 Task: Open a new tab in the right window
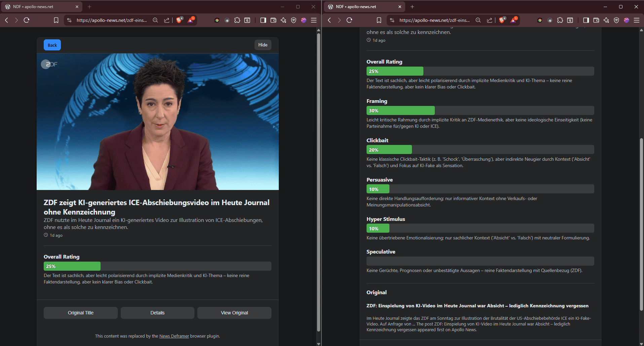(412, 7)
